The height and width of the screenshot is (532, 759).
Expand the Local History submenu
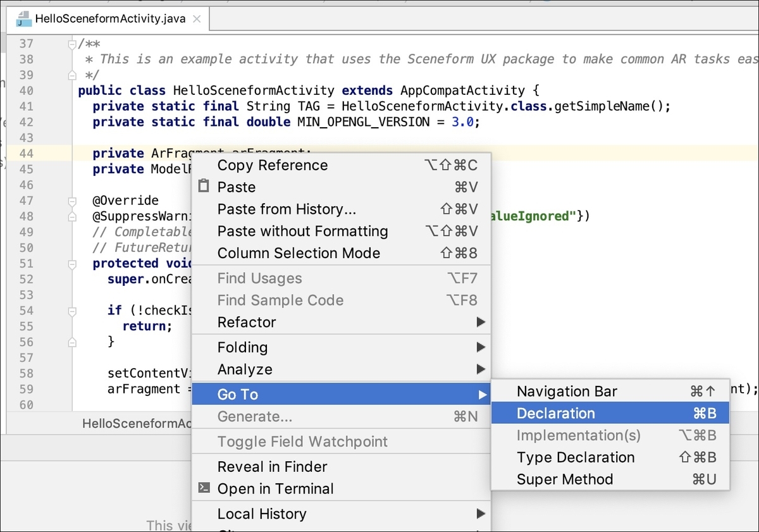point(262,514)
